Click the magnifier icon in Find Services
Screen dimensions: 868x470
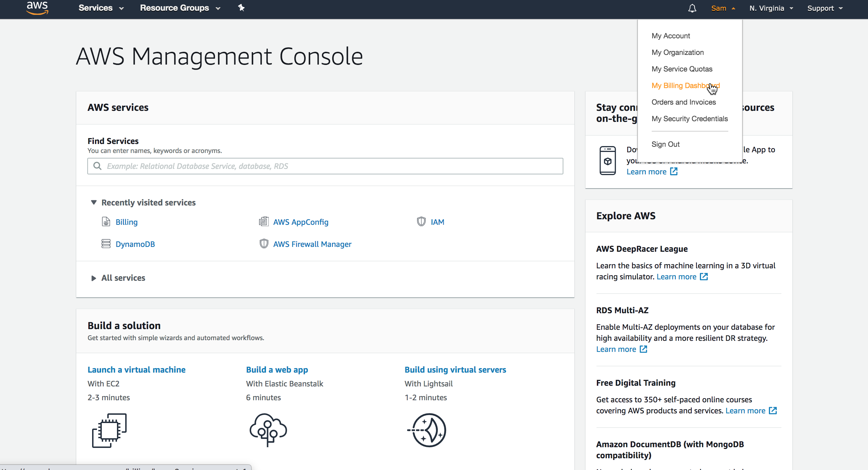[x=98, y=166]
